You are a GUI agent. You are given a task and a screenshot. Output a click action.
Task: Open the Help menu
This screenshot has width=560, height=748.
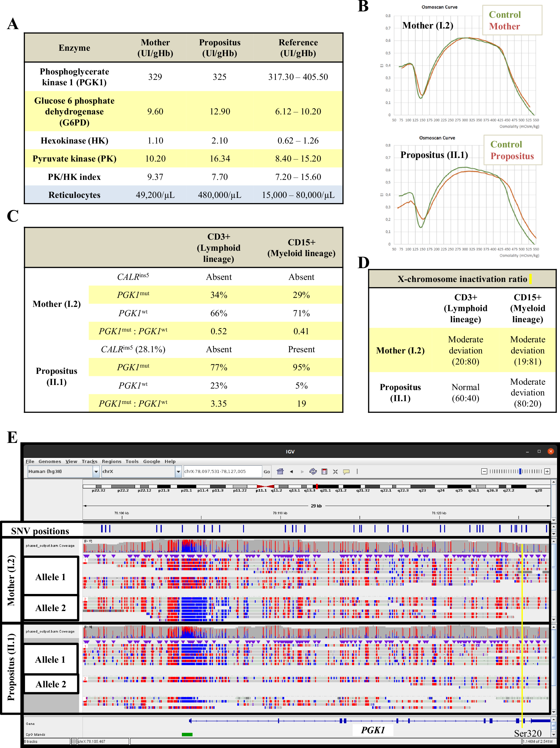170,461
